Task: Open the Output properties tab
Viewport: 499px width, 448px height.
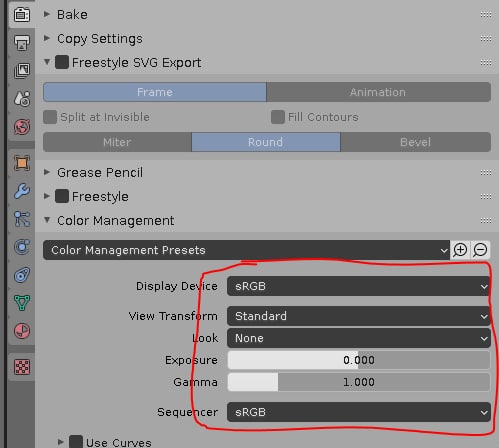Action: click(x=22, y=42)
